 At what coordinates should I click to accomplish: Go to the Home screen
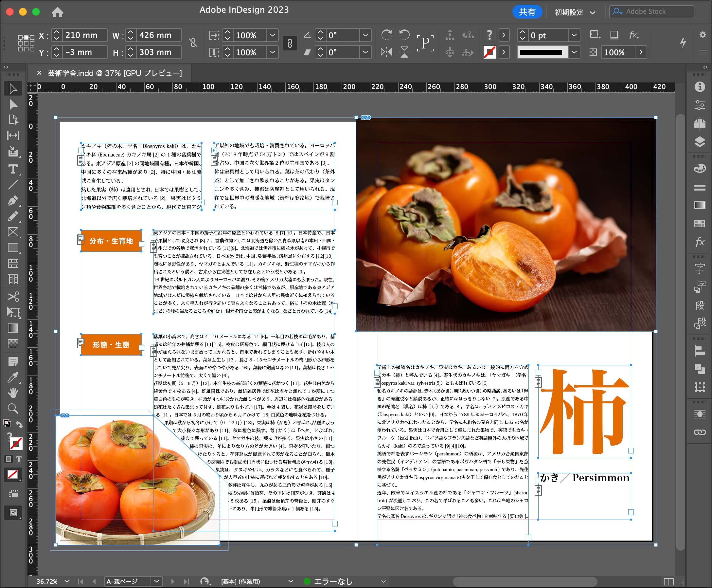58,12
